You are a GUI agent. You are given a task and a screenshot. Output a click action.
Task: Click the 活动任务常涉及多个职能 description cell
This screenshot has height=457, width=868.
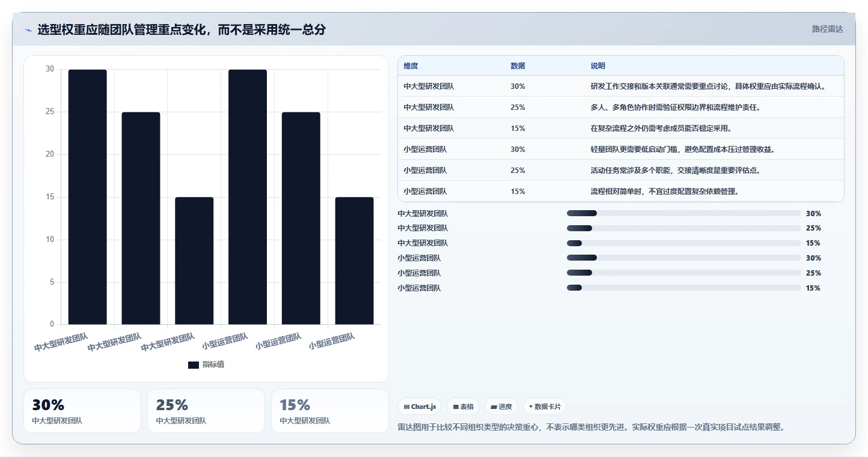pos(676,171)
